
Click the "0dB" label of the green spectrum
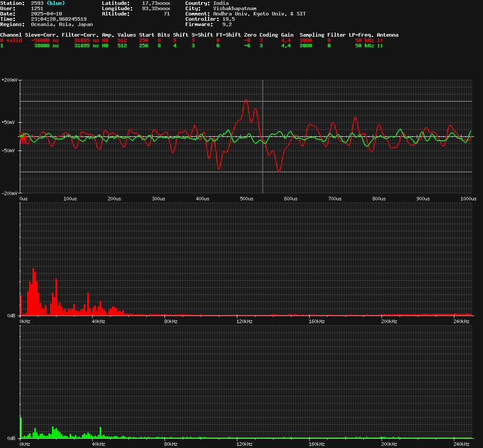[11, 438]
